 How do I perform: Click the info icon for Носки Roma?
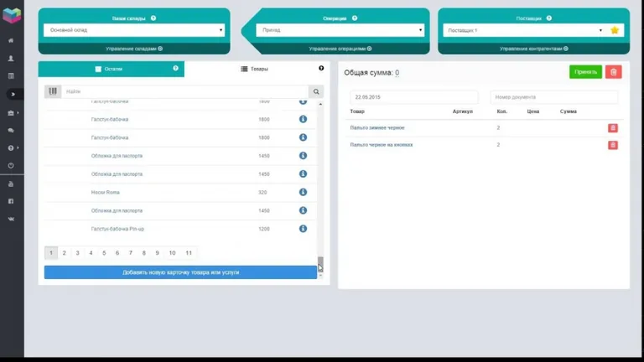[x=304, y=192]
